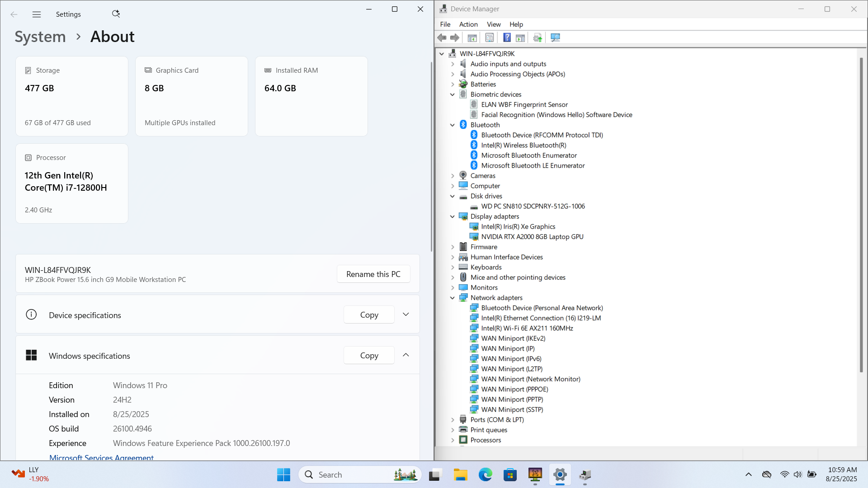
Task: Select Intel(R) Iris(R) Xe Graphics adapter
Action: [x=518, y=226]
